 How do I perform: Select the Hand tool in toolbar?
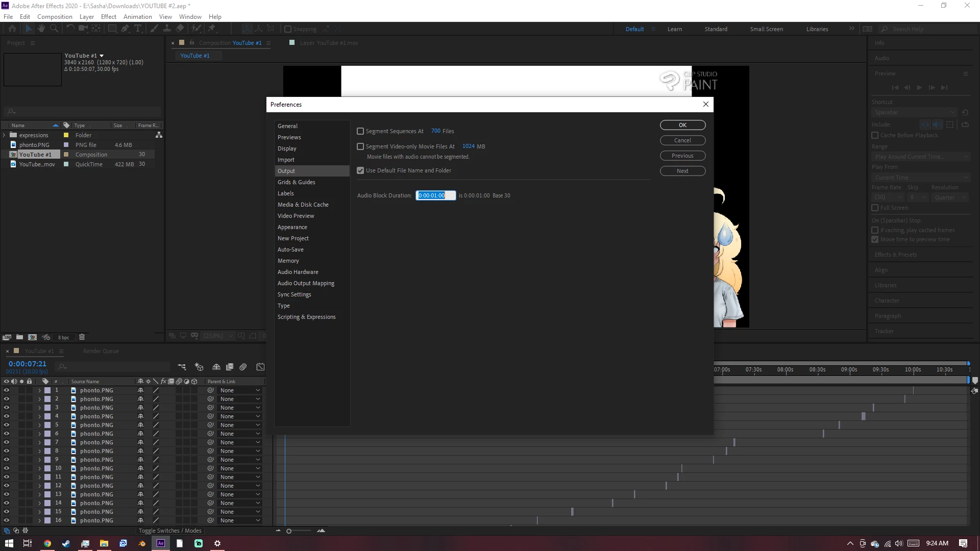41,29
